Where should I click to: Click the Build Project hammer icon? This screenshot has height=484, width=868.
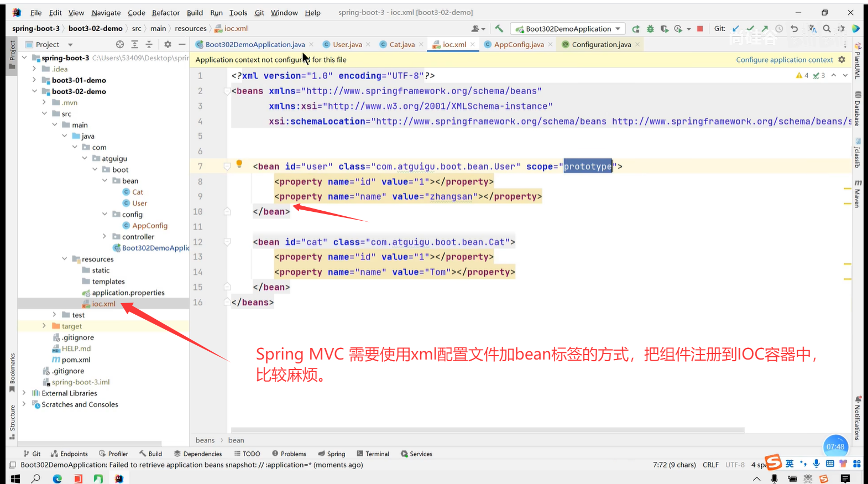point(499,29)
